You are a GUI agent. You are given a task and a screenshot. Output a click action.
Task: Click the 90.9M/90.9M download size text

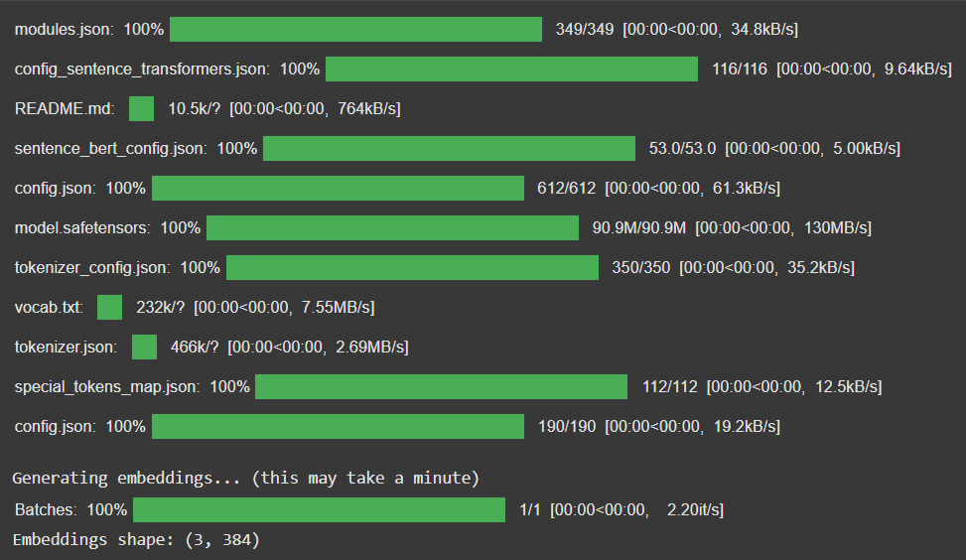(639, 228)
